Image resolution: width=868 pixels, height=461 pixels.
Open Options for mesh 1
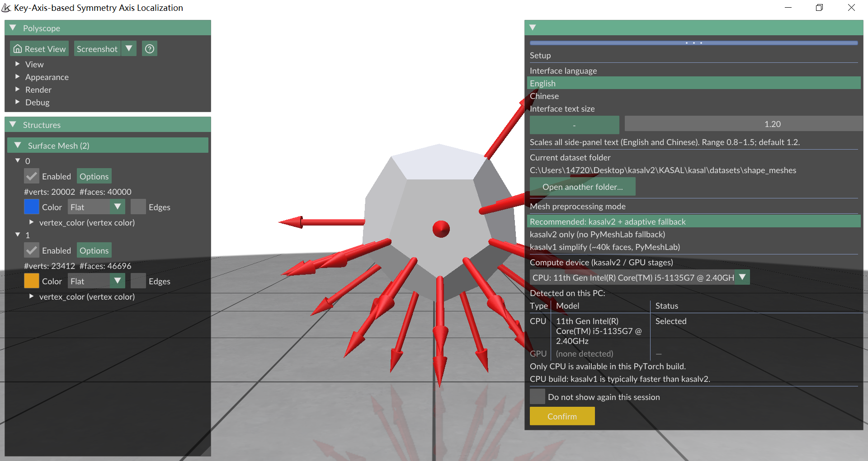tap(94, 250)
